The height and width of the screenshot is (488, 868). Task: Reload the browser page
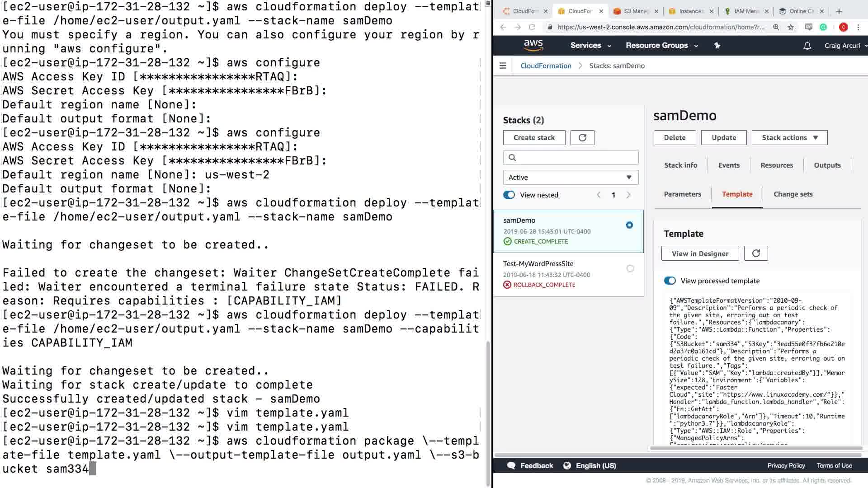point(532,27)
